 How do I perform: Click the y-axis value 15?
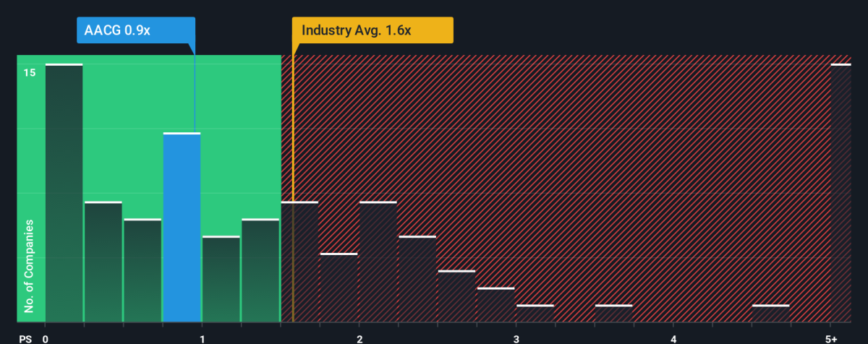pyautogui.click(x=29, y=73)
